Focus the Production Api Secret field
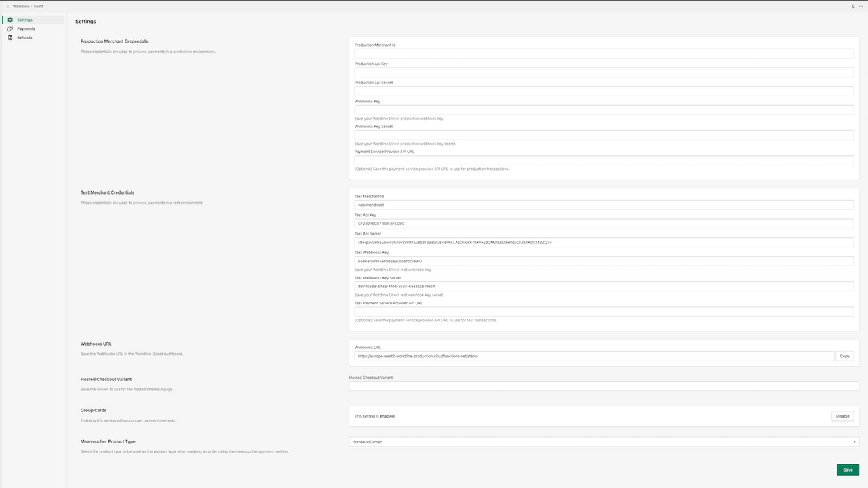Screen dimensions: 868x488 click(x=604, y=91)
